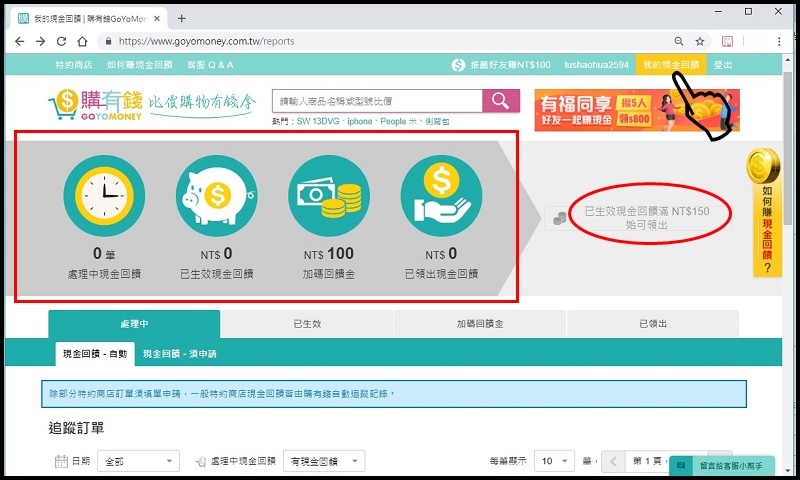Click the magnifier search button

coord(498,101)
